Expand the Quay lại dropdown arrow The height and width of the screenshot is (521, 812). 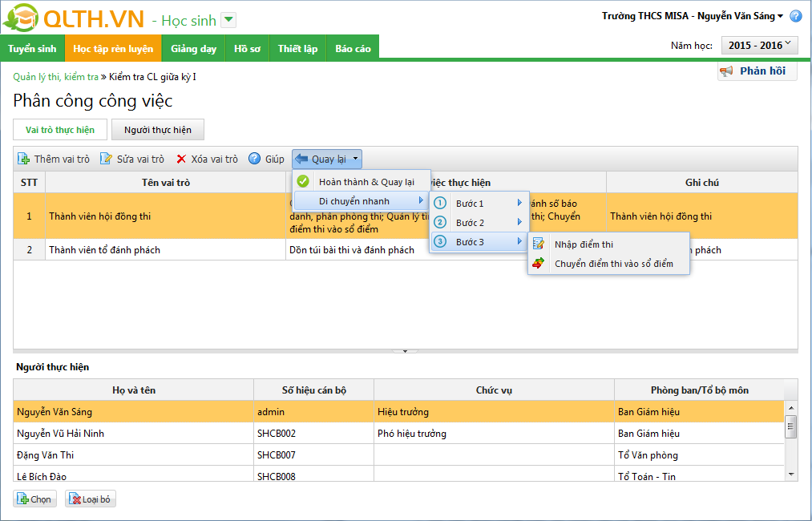(x=356, y=160)
